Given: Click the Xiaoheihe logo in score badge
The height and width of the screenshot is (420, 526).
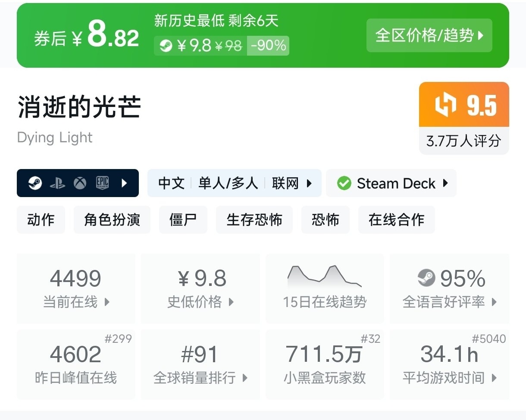Looking at the screenshot, I should pos(445,105).
